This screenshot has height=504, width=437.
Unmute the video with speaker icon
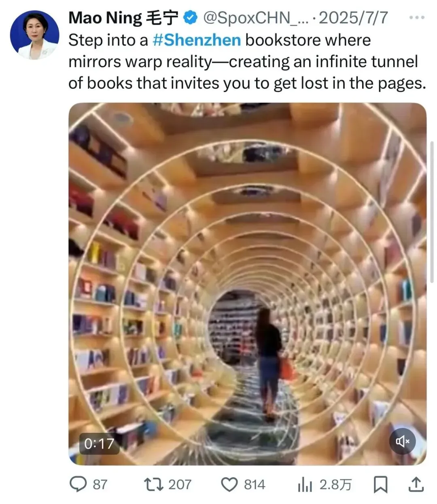[402, 441]
